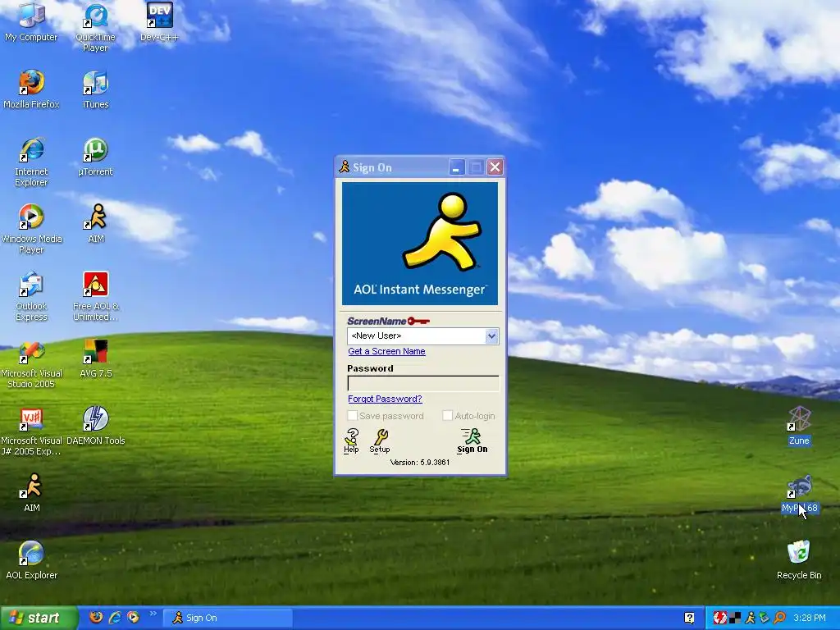The image size is (840, 630).
Task: Open the My Computer desktop icon
Action: (31, 21)
